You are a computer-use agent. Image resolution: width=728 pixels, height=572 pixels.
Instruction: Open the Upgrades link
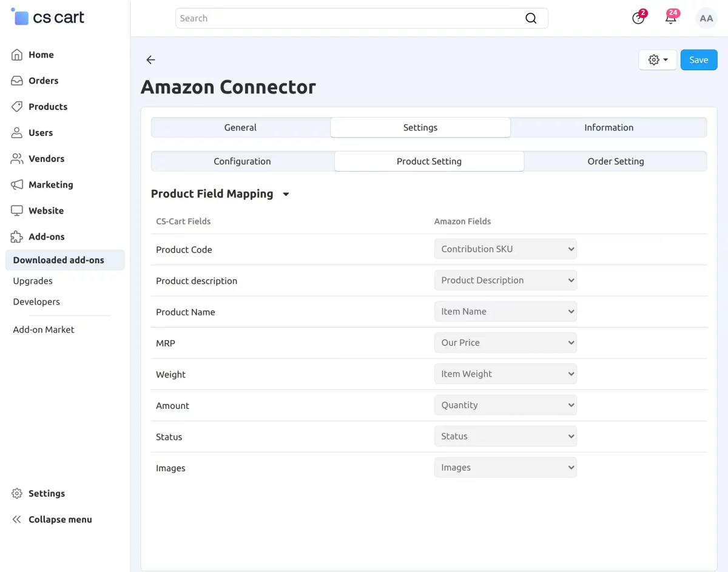coord(33,281)
